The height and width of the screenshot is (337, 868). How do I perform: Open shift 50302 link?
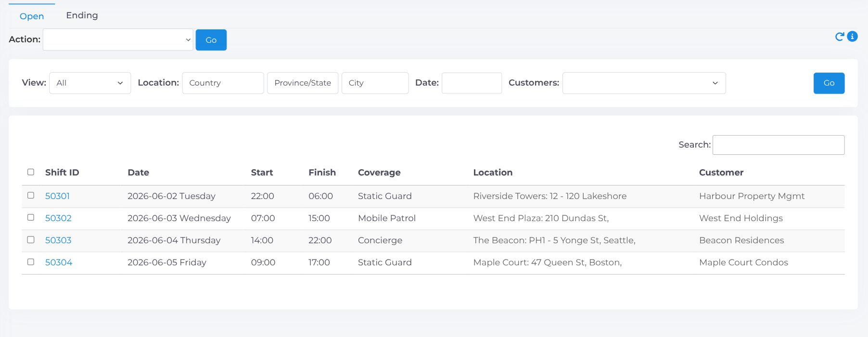point(58,218)
